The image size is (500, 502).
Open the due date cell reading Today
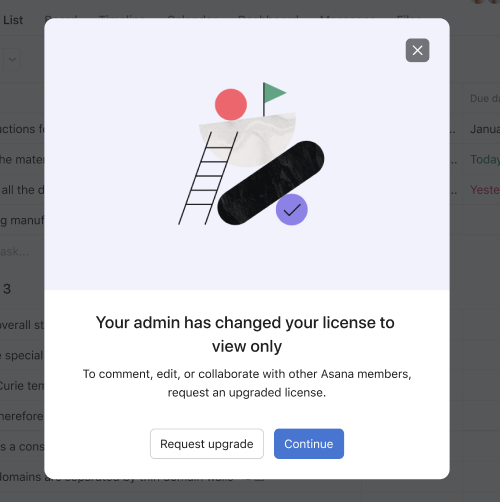(485, 159)
